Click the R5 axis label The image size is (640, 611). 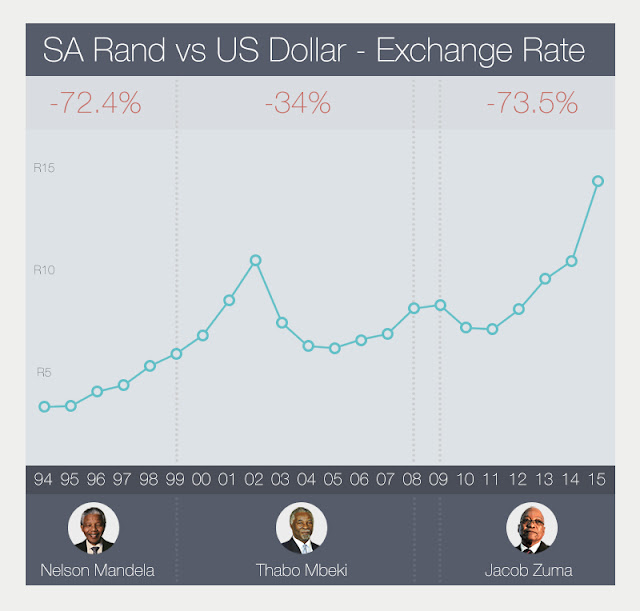pos(44,373)
